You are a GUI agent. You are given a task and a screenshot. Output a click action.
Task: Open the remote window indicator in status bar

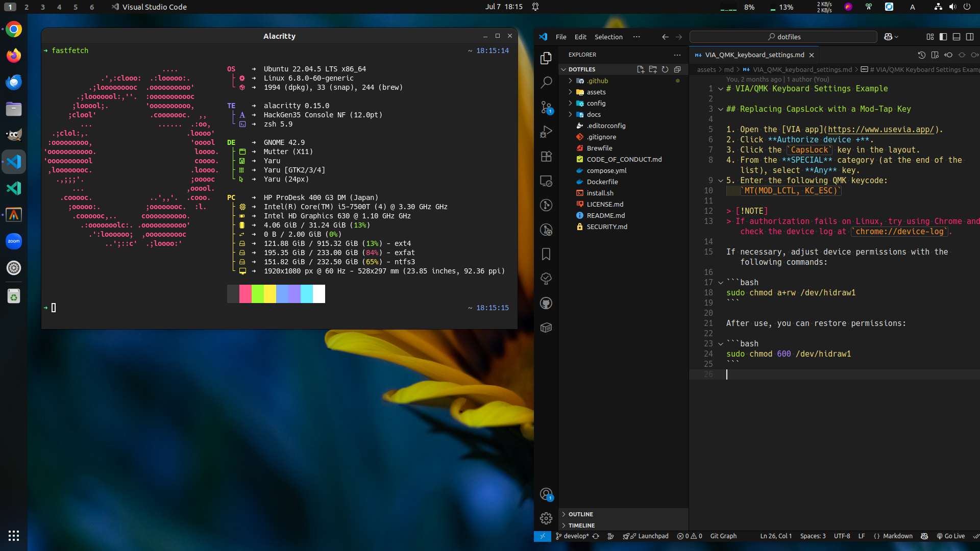click(x=543, y=536)
